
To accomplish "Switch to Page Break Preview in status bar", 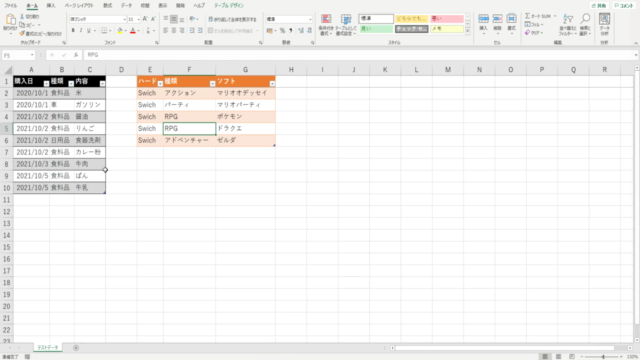I will click(x=572, y=357).
